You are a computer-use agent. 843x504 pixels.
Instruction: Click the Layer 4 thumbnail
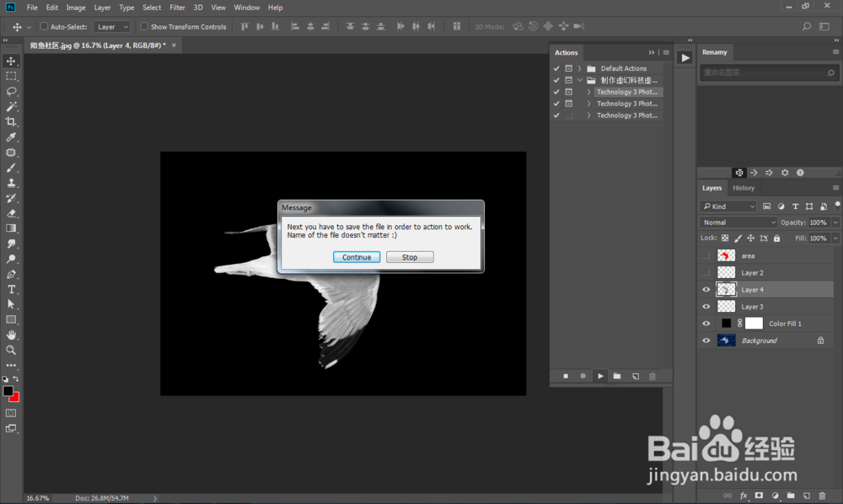pyautogui.click(x=727, y=290)
